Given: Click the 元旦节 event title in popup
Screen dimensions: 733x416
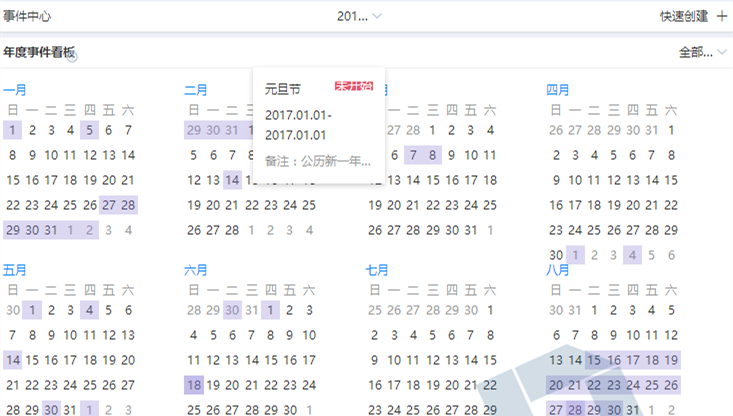Looking at the screenshot, I should coord(283,89).
